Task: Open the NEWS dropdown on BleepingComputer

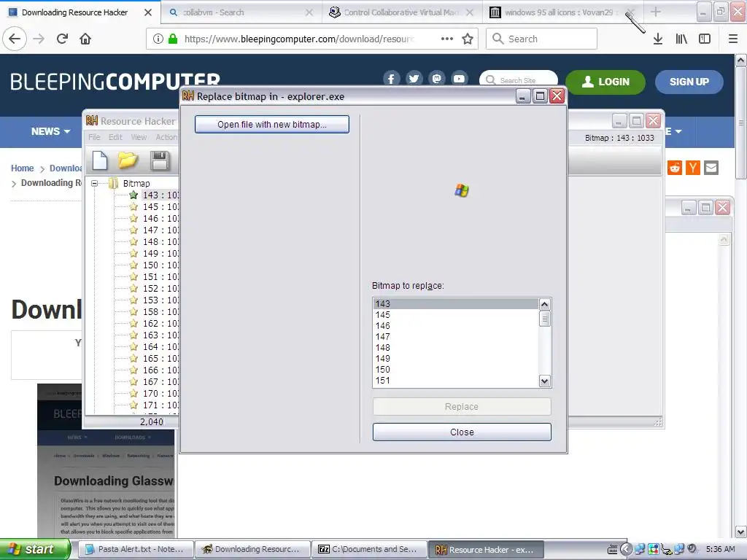Action: (x=50, y=131)
